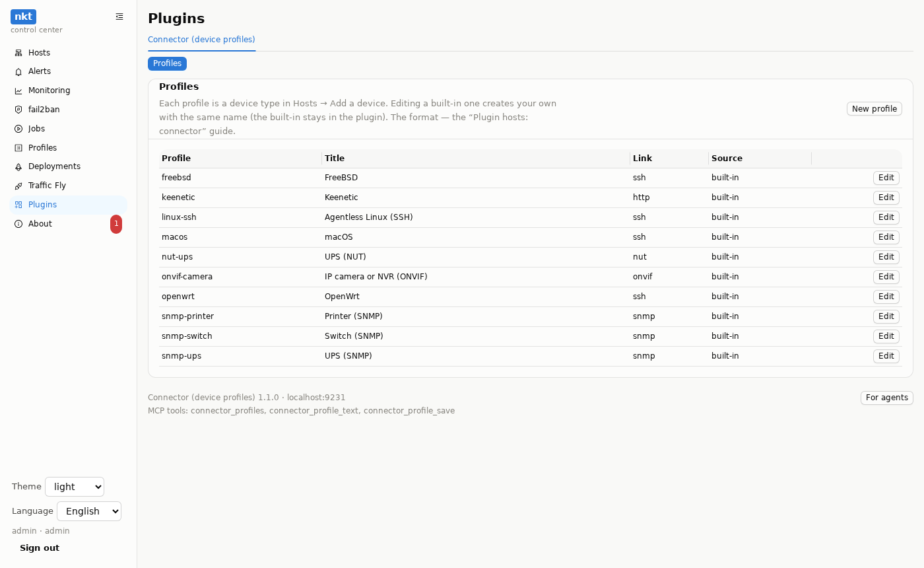The height and width of the screenshot is (568, 924).
Task: Click the red About notification badge
Action: click(116, 224)
